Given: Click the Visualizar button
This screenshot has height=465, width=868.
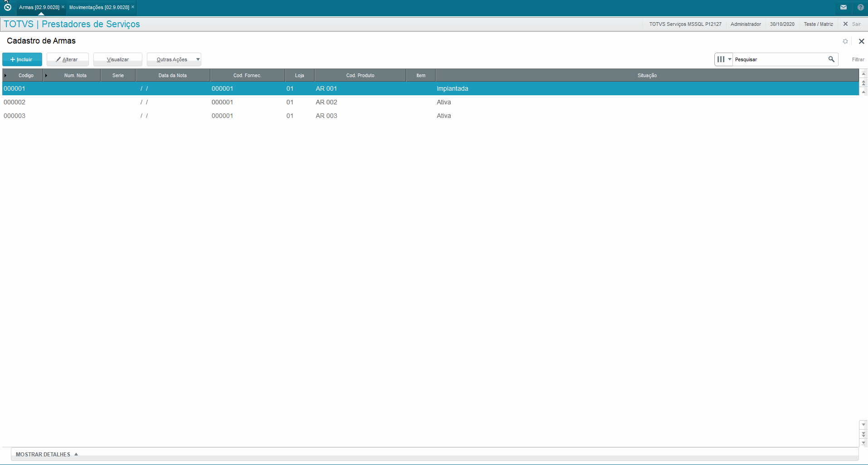Looking at the screenshot, I should click(118, 59).
